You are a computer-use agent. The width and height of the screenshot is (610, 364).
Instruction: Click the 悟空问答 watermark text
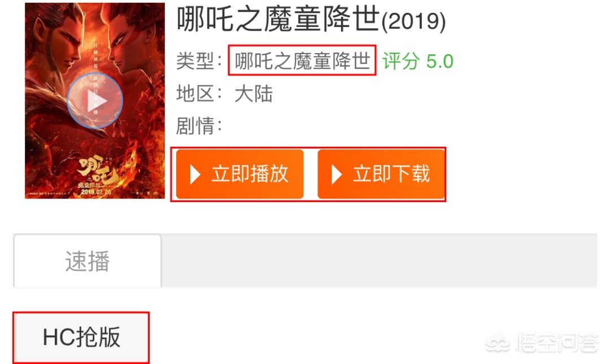click(556, 343)
